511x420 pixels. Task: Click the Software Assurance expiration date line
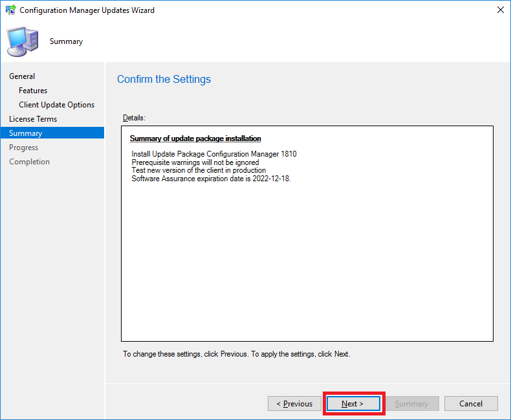pos(211,179)
